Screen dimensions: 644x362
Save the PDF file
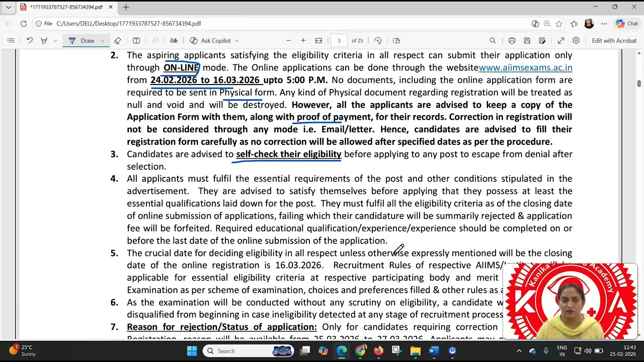pyautogui.click(x=527, y=41)
